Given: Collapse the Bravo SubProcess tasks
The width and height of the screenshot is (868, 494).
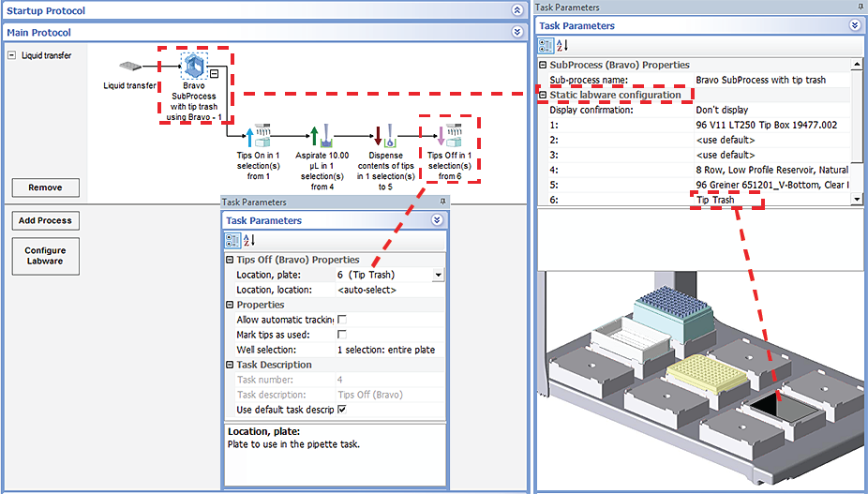Looking at the screenshot, I should point(215,74).
